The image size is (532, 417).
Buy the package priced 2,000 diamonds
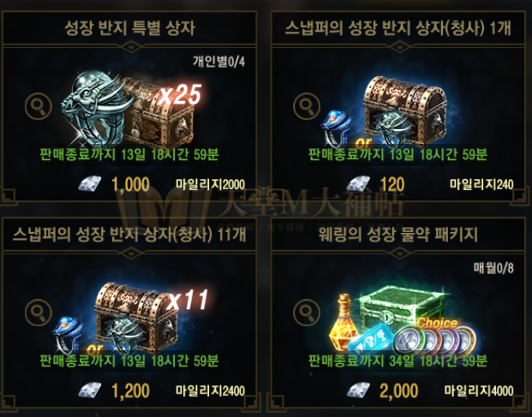click(398, 390)
